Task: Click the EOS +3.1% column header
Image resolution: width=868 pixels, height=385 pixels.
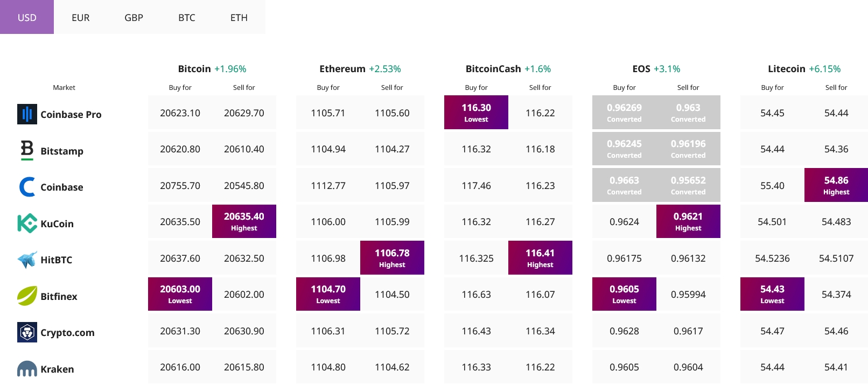Action: point(656,69)
